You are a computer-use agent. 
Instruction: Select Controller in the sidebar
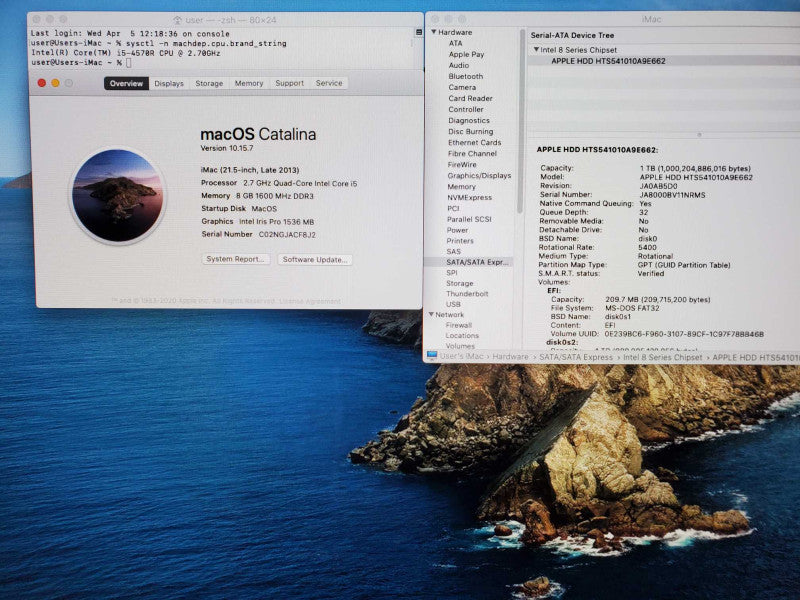[466, 109]
